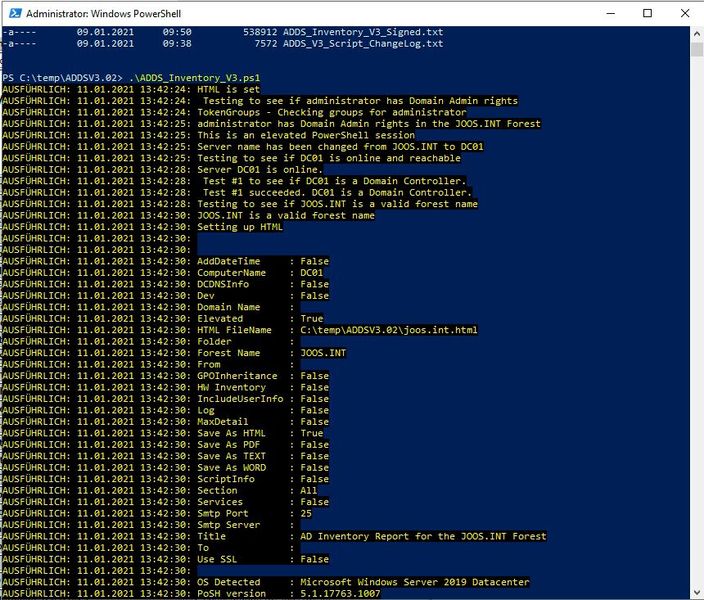Click 'This is an elevated PowerShell session'
Viewport: 704px width, 600px height.
(x=306, y=135)
